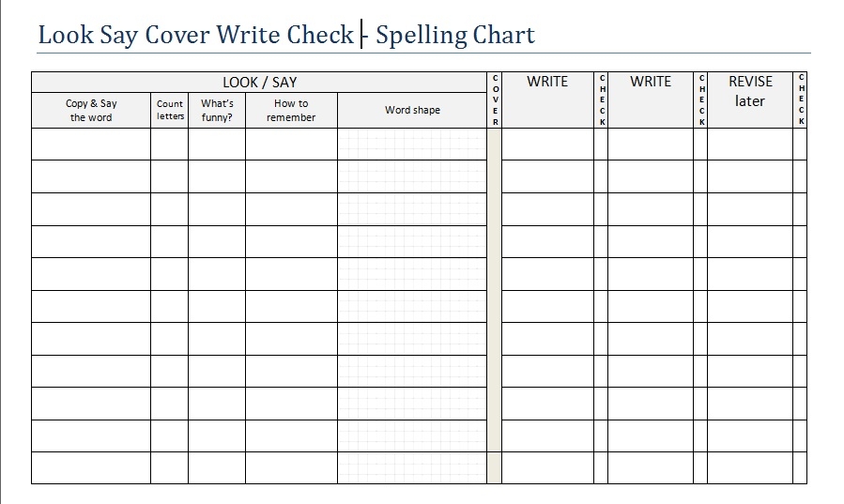Click the 'Word shape' column header
Screen dimensions: 844x504
tap(412, 111)
